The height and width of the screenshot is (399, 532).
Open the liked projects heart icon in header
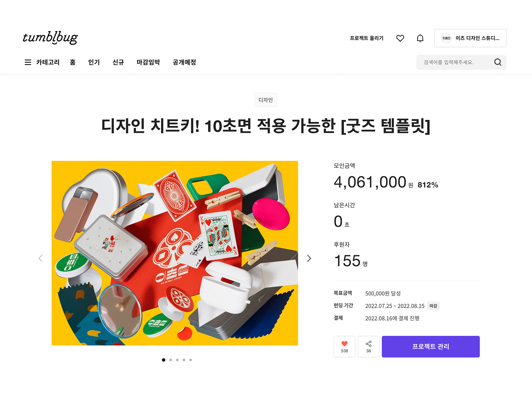tap(400, 38)
